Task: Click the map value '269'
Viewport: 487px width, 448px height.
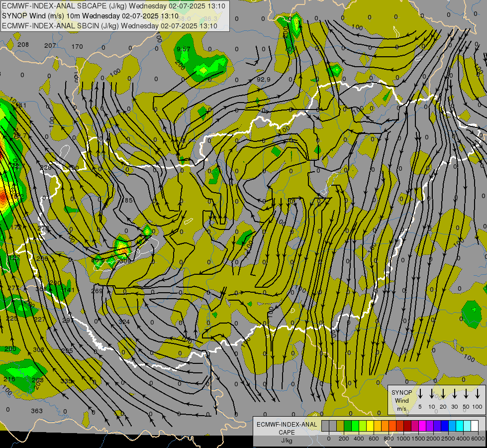Action: click(x=97, y=291)
